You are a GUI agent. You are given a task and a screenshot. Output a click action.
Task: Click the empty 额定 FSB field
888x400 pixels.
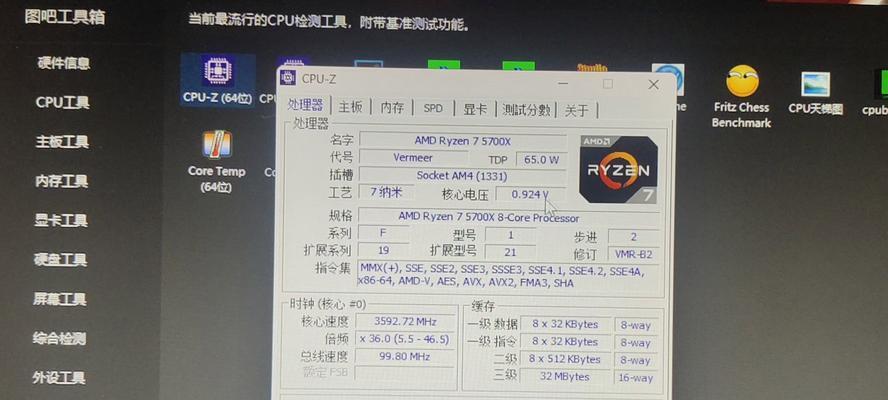click(x=405, y=373)
